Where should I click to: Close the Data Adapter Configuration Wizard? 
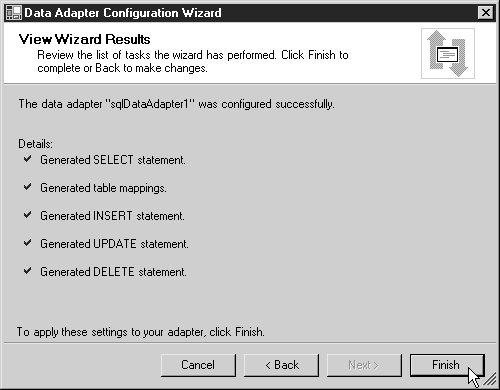pos(485,13)
